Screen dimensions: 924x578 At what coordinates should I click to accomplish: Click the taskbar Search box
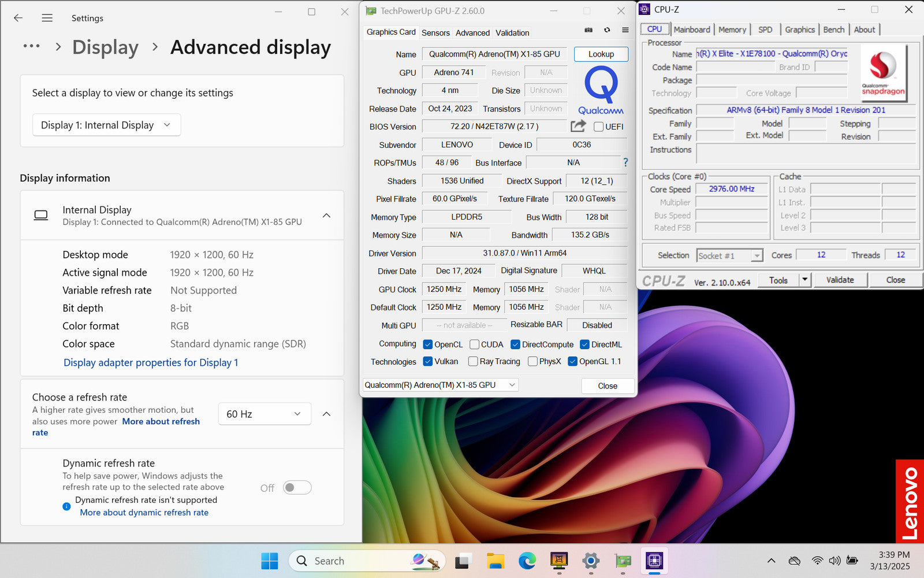click(x=367, y=561)
